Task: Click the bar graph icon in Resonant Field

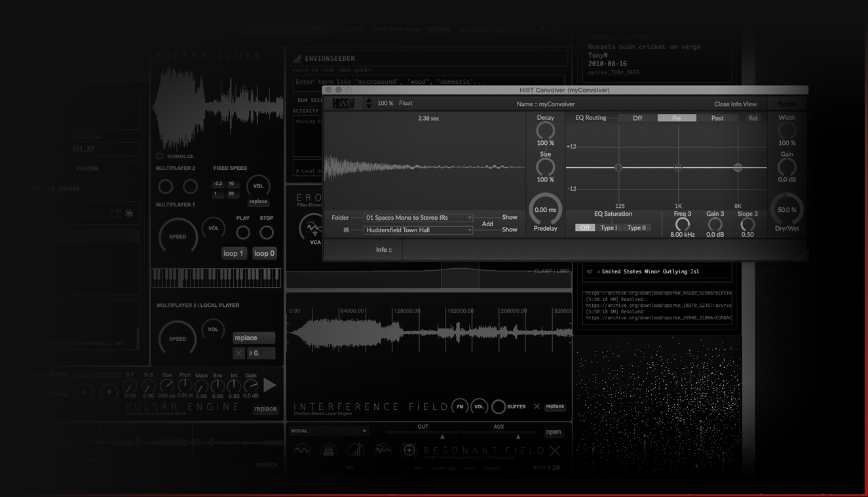Action: click(x=355, y=450)
